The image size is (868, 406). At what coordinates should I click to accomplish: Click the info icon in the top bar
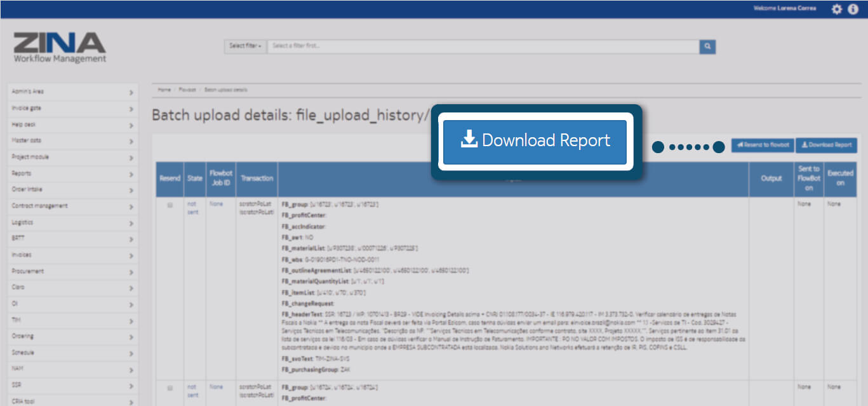pos(853,9)
